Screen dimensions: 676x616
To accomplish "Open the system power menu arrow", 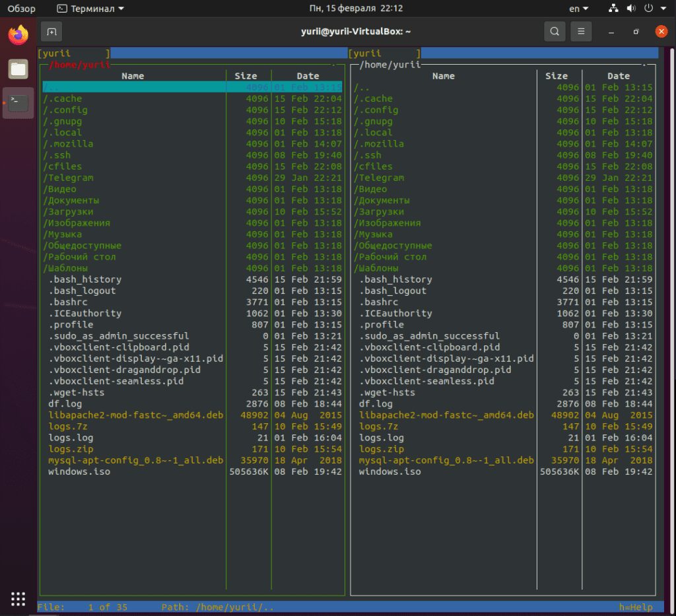I will (664, 9).
